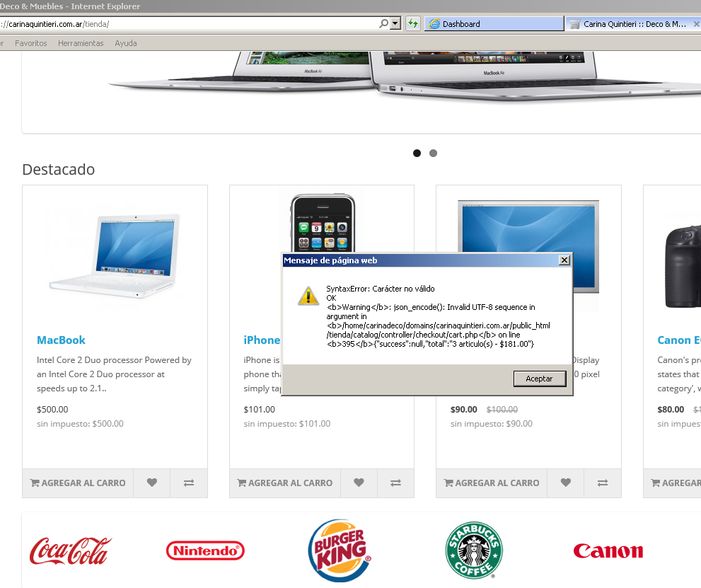This screenshot has width=701, height=588.
Task: Select the second slideshow dot
Action: [x=433, y=154]
